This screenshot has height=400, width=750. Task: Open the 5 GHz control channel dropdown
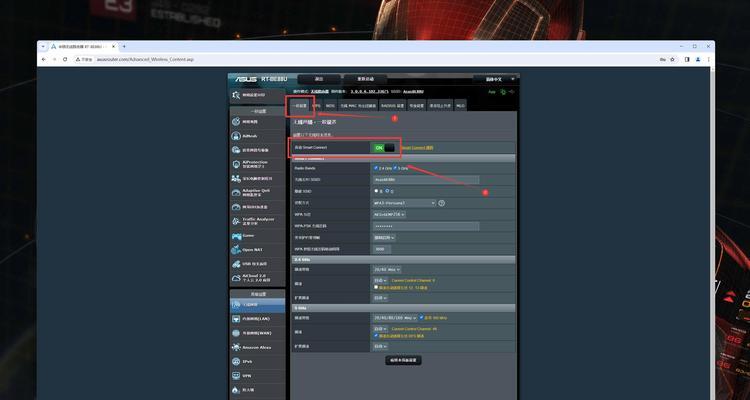pos(381,329)
